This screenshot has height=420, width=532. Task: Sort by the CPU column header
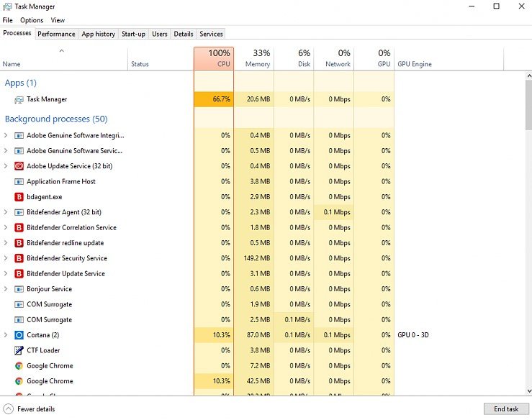(214, 59)
